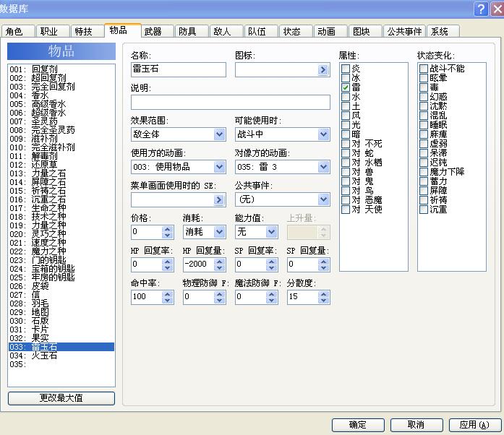Open the 队伍 tab
The height and width of the screenshot is (435, 504).
pos(261,31)
